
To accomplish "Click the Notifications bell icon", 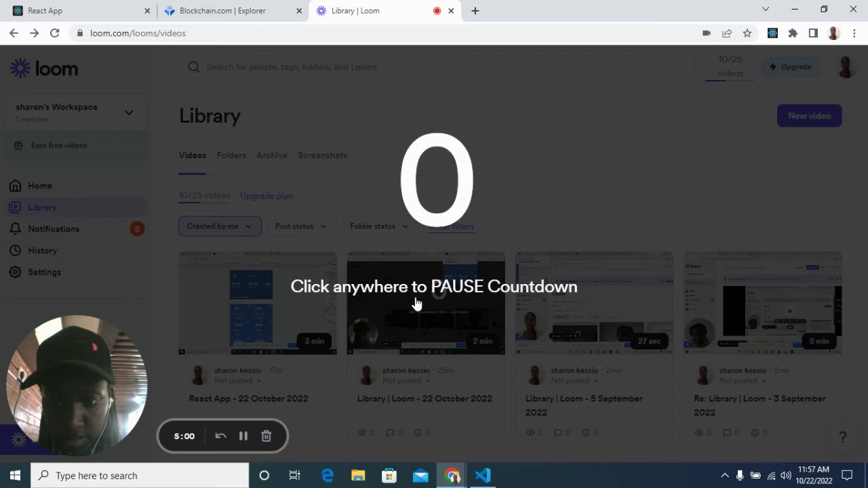I will pyautogui.click(x=15, y=229).
